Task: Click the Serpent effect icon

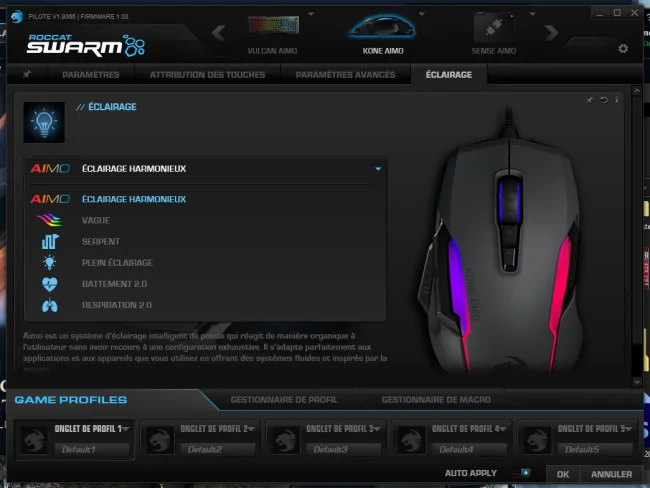Action: 50,241
